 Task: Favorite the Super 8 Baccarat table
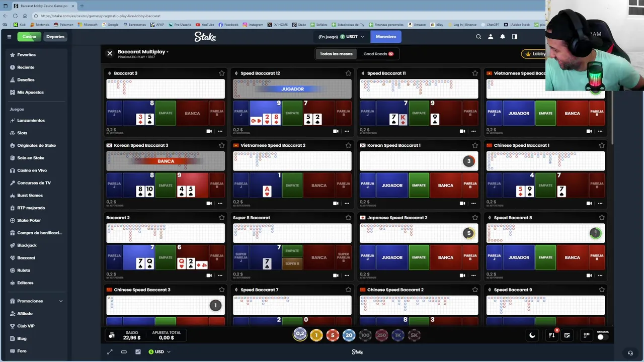[x=348, y=218]
